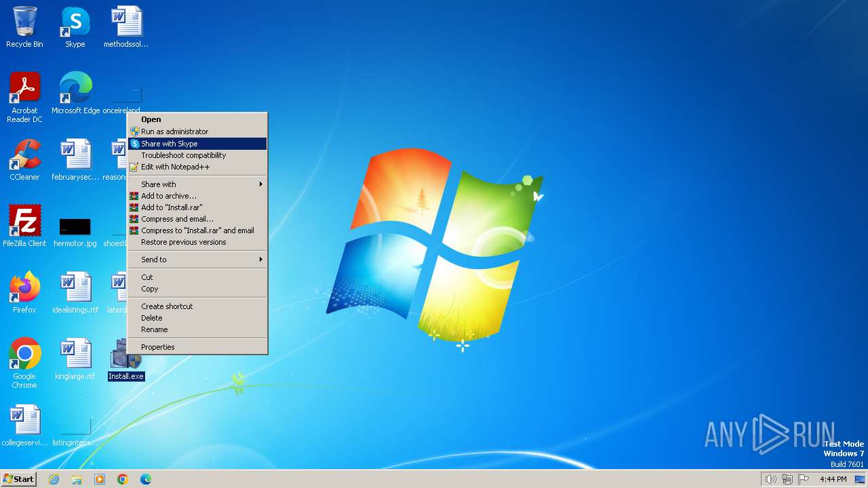Launch Windows Media Player from taskbar
868x488 pixels.
(x=100, y=479)
